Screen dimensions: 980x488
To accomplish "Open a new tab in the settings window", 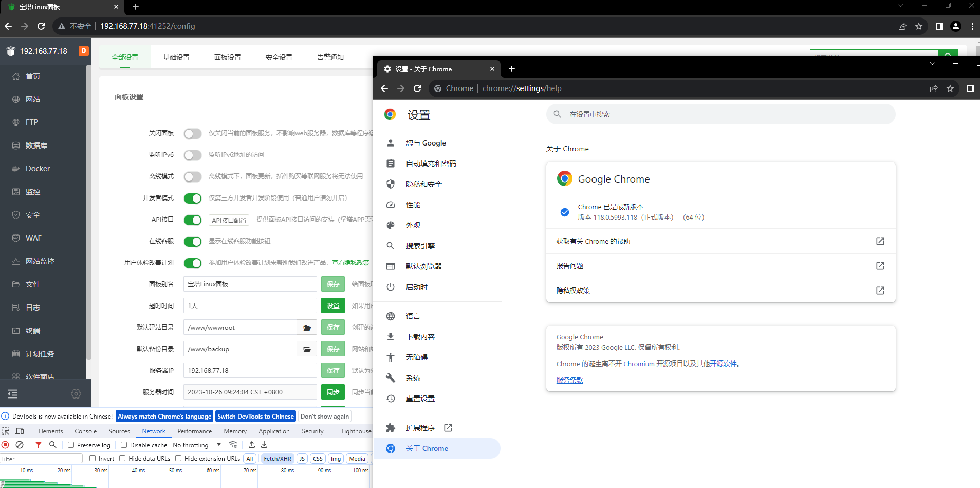I will 512,69.
